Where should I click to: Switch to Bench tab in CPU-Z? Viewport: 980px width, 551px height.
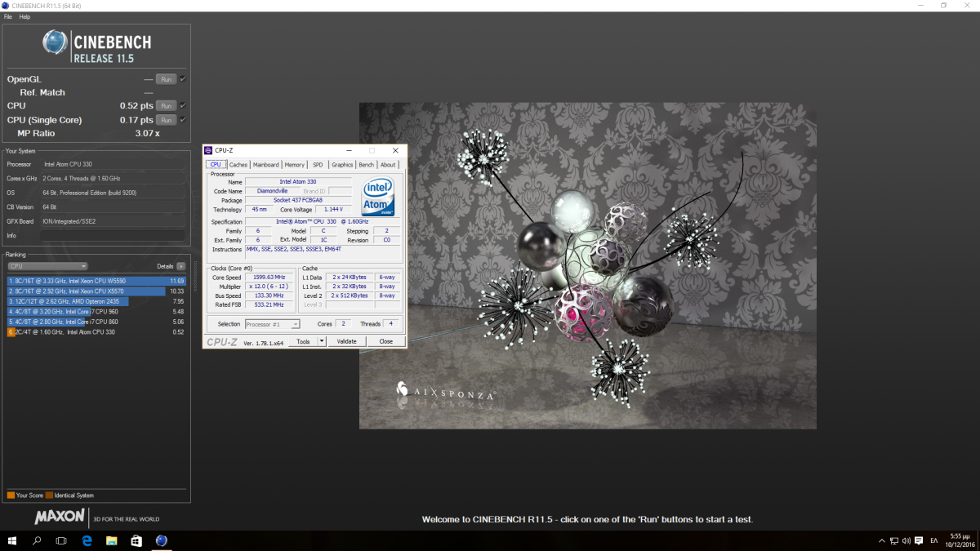pos(366,165)
